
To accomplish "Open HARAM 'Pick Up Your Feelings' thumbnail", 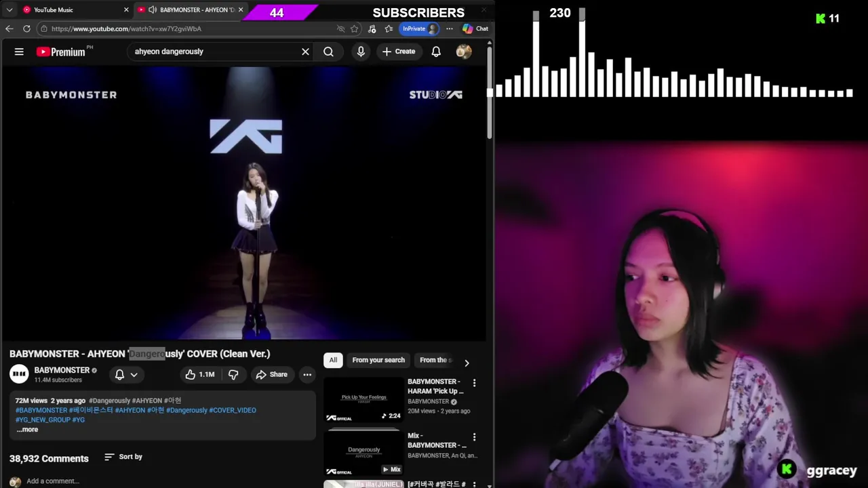I will click(363, 400).
